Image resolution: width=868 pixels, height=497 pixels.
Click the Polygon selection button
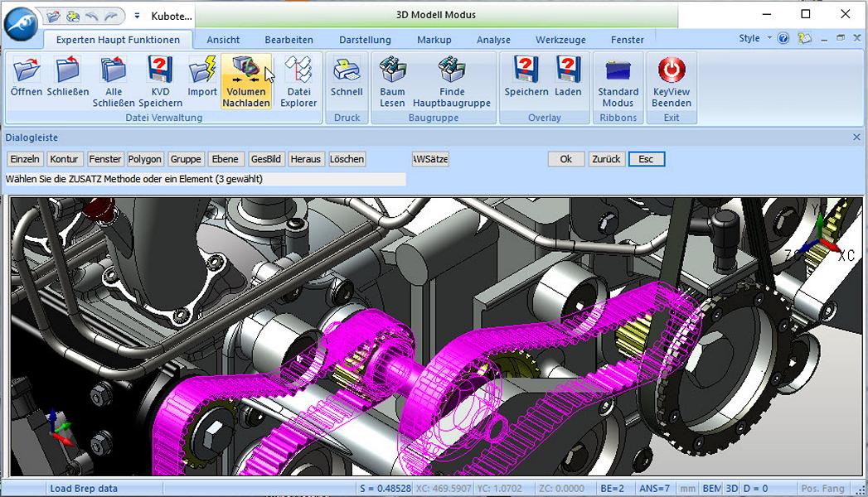coord(145,159)
